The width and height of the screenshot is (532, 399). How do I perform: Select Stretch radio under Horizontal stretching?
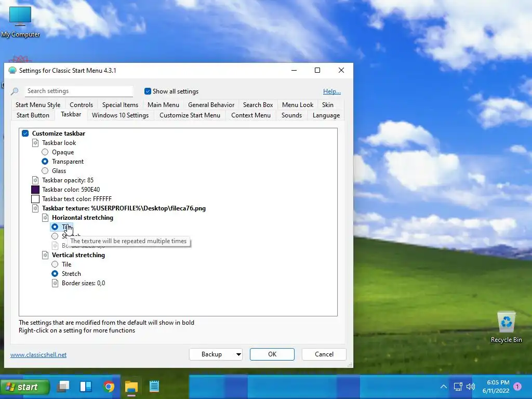tap(55, 236)
